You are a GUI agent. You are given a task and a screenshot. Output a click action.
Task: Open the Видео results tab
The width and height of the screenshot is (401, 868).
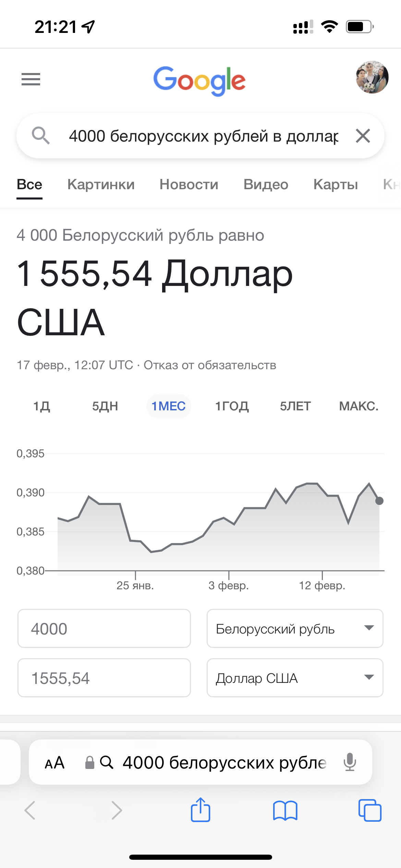(266, 184)
